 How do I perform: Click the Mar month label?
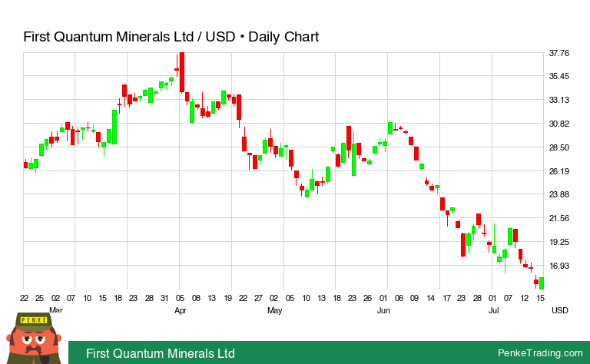tap(55, 310)
